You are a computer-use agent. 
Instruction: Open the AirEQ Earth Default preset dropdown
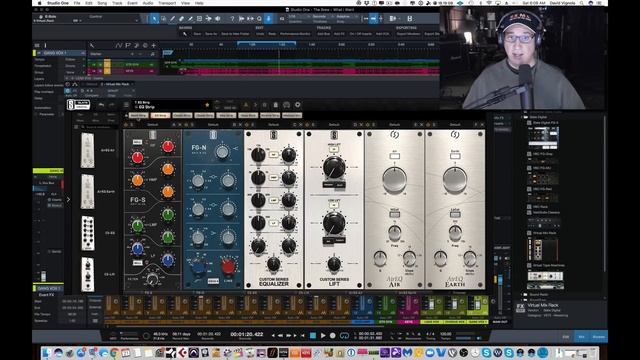[454, 124]
